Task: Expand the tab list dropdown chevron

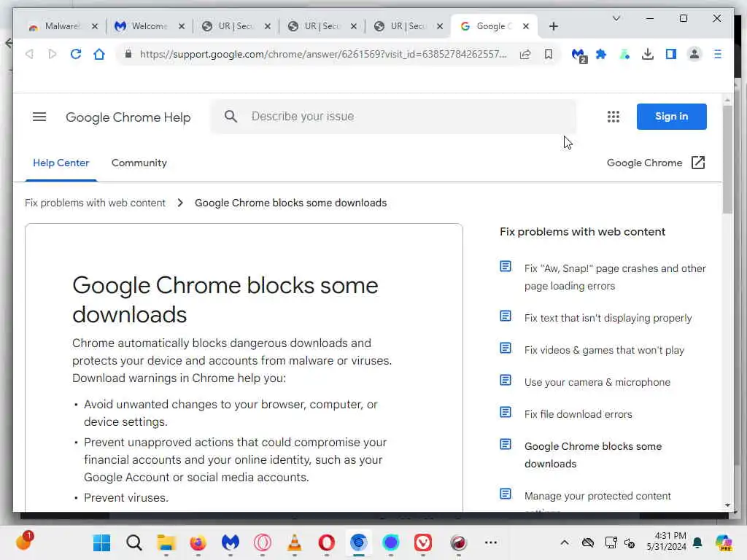Action: pos(616,18)
